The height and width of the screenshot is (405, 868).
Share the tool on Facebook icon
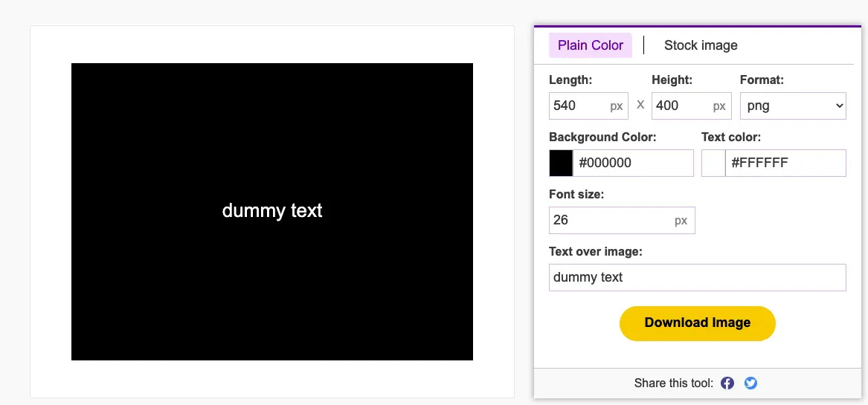tap(727, 383)
